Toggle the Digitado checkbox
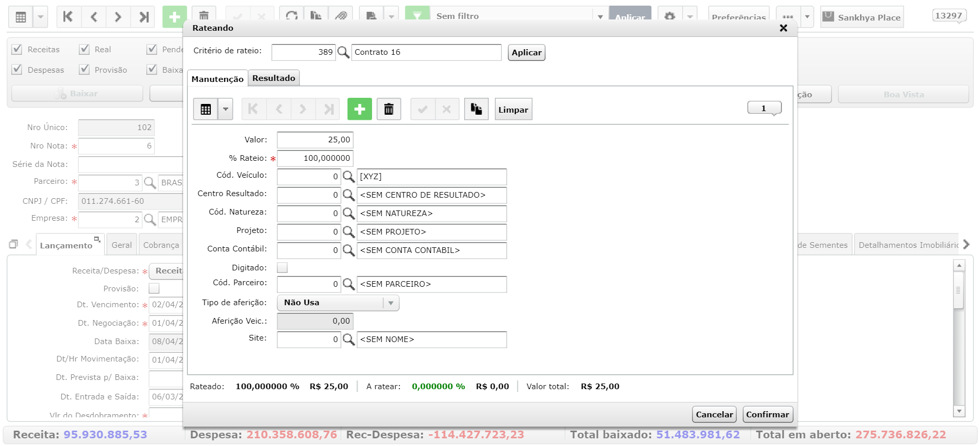The image size is (980, 446). pyautogui.click(x=282, y=268)
